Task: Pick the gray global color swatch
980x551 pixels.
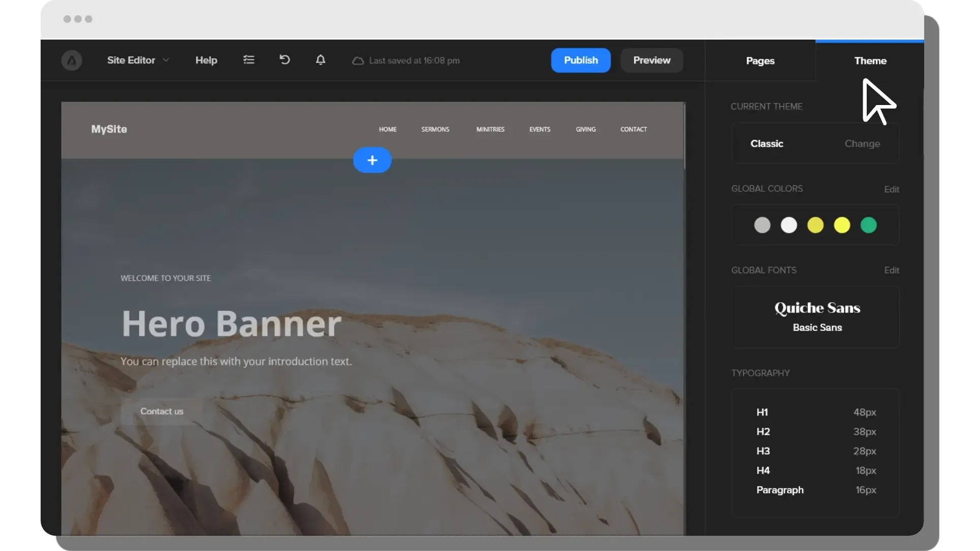Action: (762, 225)
